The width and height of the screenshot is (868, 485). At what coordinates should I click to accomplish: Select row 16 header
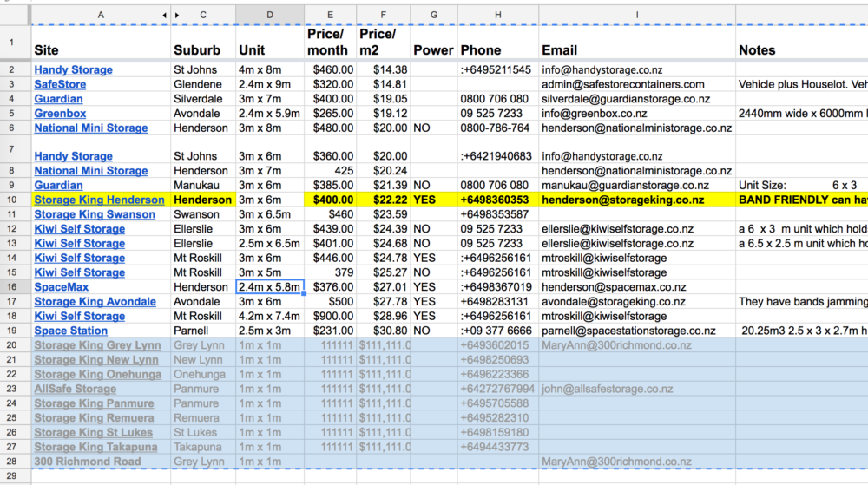point(11,287)
